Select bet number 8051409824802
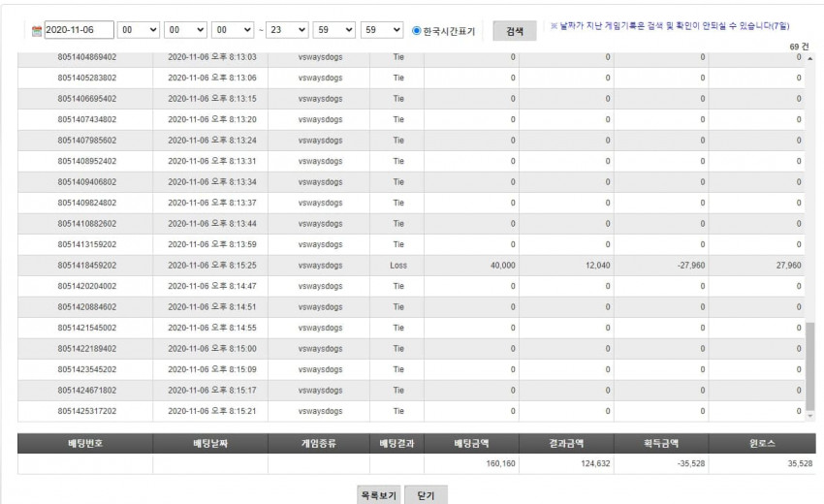Screen dimensions: 824x504 (86, 203)
